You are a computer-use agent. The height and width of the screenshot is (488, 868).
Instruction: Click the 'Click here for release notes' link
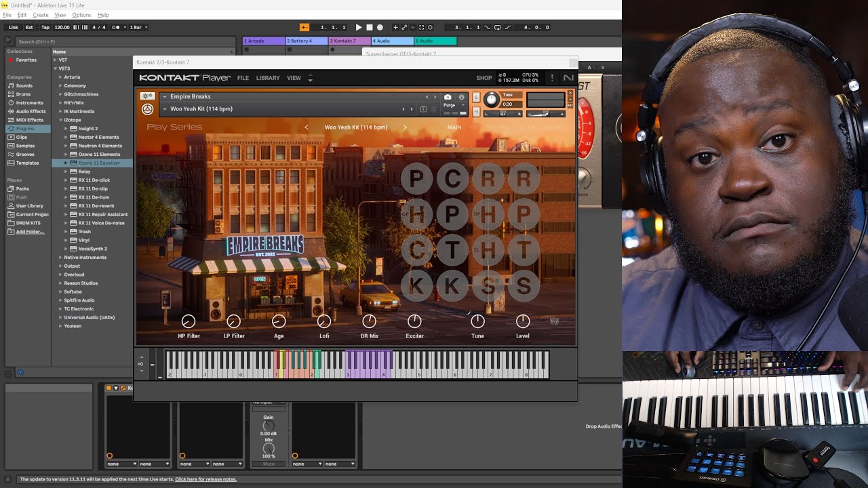point(205,479)
